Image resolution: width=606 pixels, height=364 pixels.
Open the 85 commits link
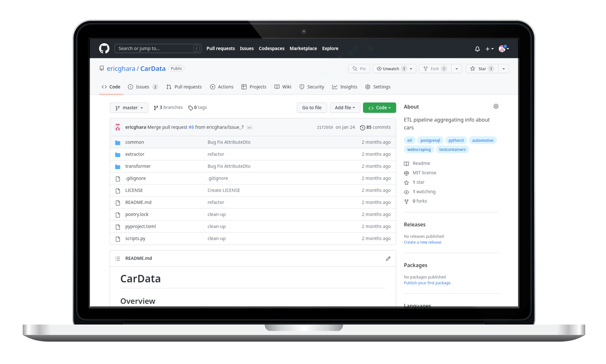pos(375,127)
